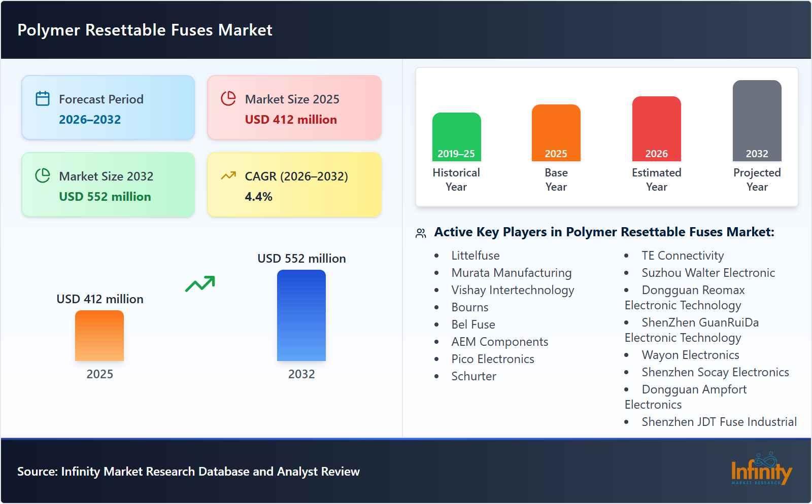The width and height of the screenshot is (812, 504).
Task: Select the Market Size 2025 card
Action: (x=294, y=107)
